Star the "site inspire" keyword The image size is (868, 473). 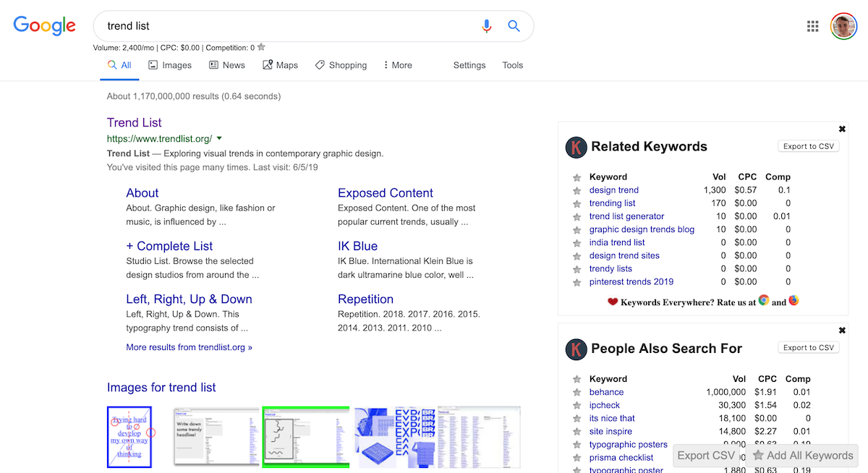(576, 432)
